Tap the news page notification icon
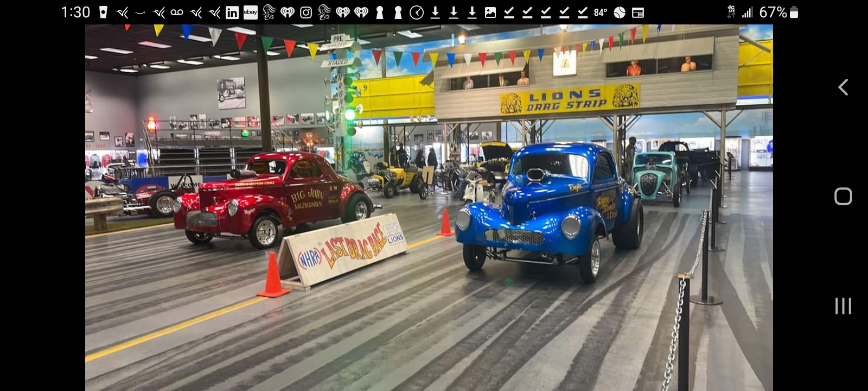Image resolution: width=868 pixels, height=391 pixels. (x=638, y=12)
